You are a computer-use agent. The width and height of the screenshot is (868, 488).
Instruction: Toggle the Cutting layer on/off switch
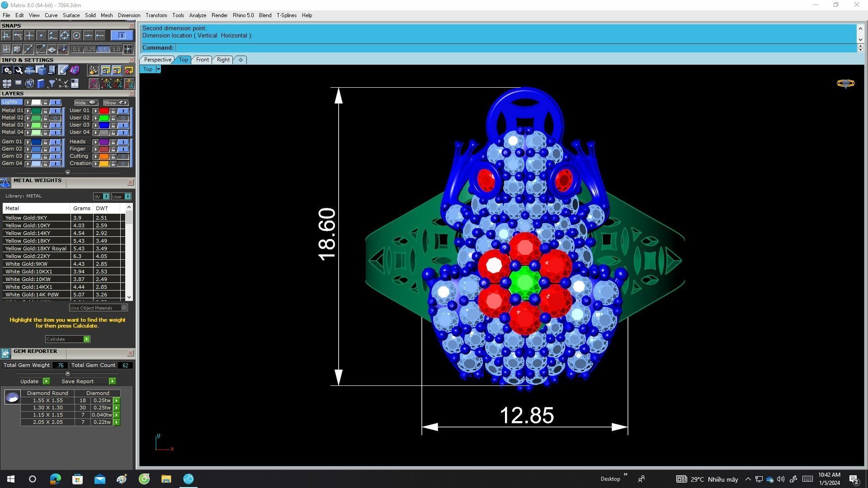click(123, 156)
